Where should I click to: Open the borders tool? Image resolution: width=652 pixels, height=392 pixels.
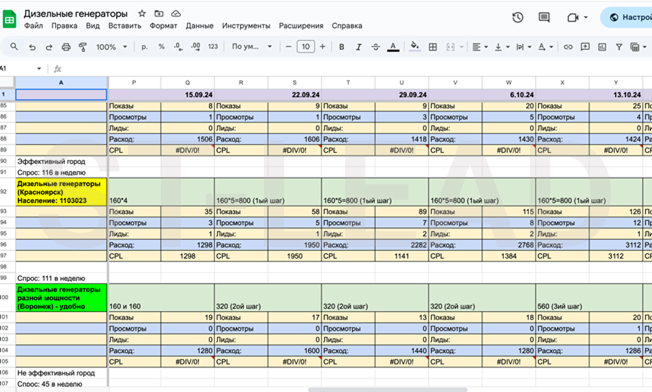pos(432,47)
